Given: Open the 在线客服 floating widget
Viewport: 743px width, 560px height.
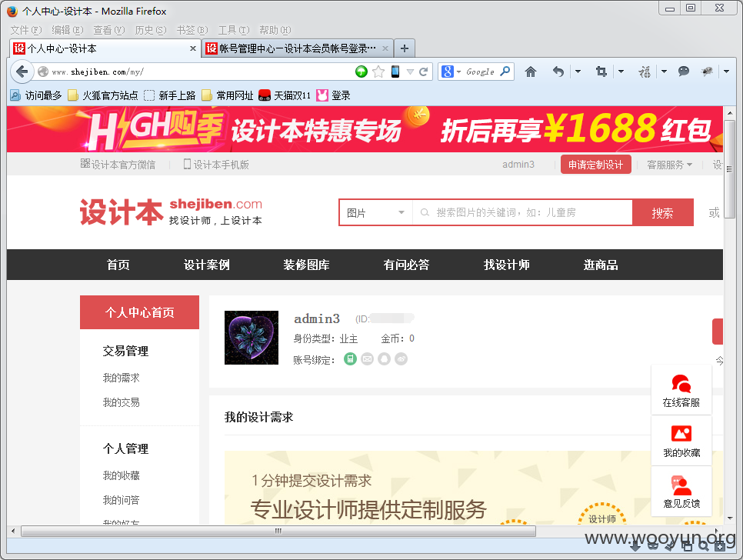Looking at the screenshot, I should (x=681, y=391).
